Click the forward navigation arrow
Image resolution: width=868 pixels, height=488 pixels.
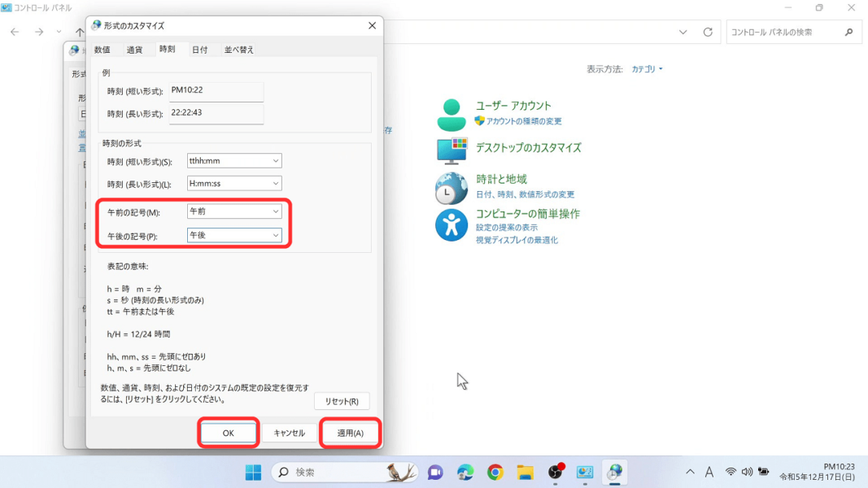37,33
